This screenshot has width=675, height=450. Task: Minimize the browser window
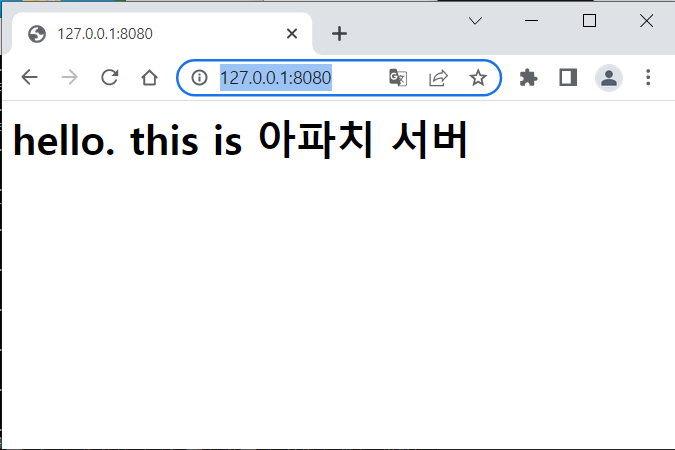tap(532, 21)
